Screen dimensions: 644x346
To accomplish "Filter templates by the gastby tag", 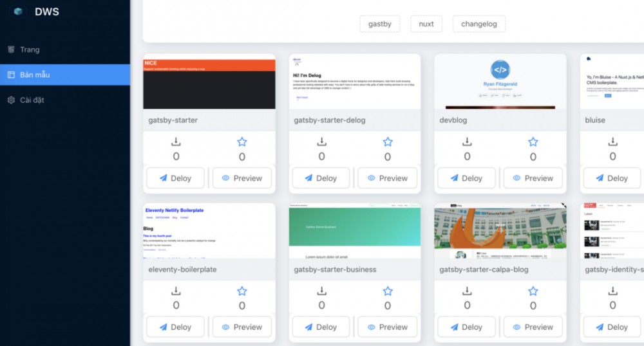I will click(380, 24).
